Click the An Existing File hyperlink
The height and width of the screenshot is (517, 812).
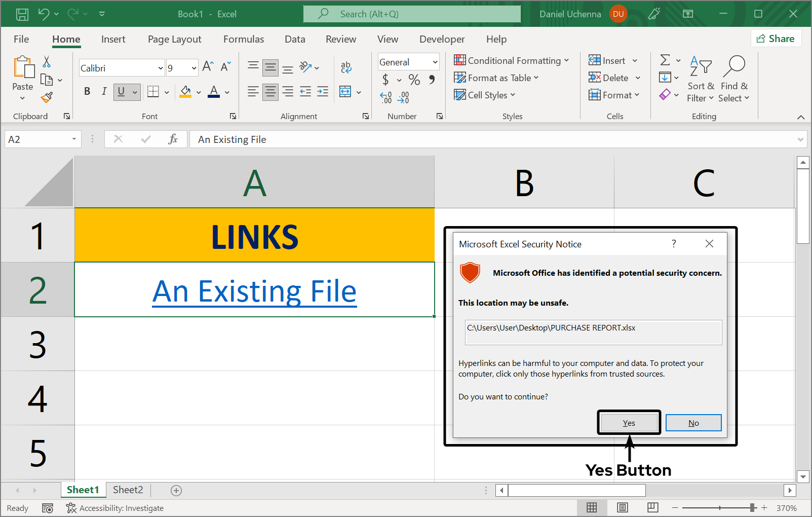[x=254, y=291]
